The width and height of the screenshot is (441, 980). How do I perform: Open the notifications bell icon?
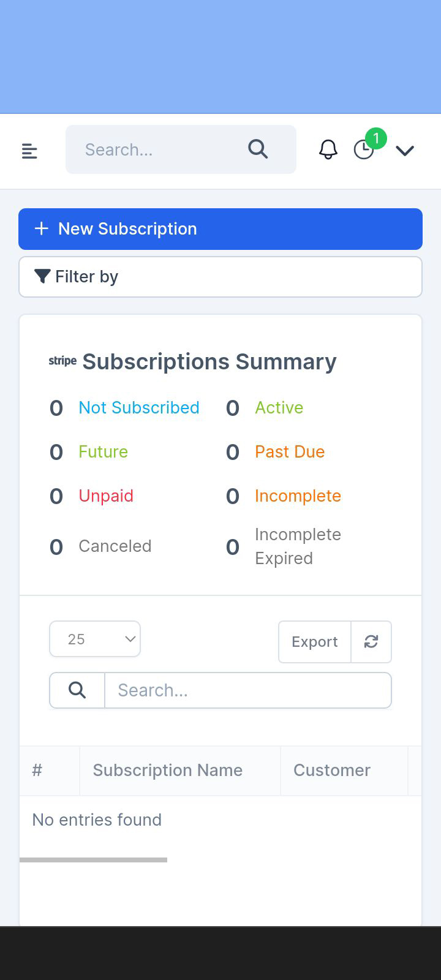(x=328, y=149)
